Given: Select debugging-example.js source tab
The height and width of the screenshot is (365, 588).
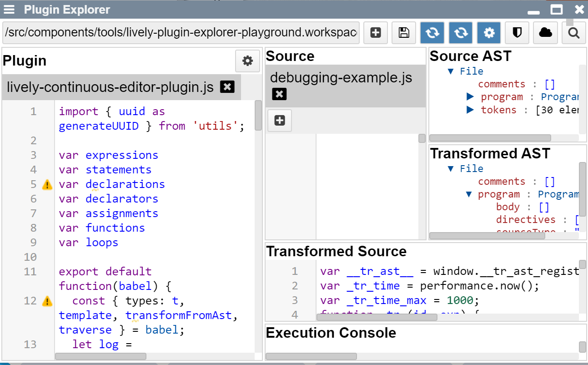Looking at the screenshot, I should (x=341, y=78).
